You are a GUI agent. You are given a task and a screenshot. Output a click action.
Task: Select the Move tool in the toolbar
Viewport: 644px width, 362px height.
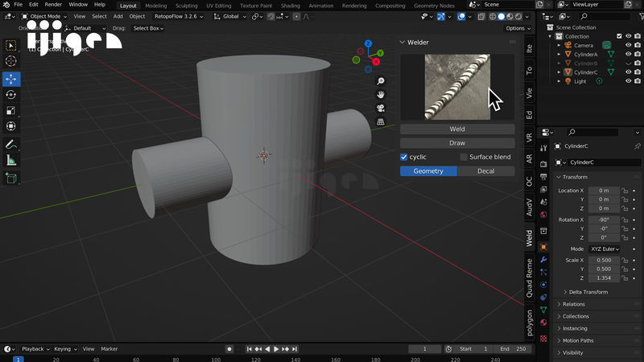click(11, 79)
